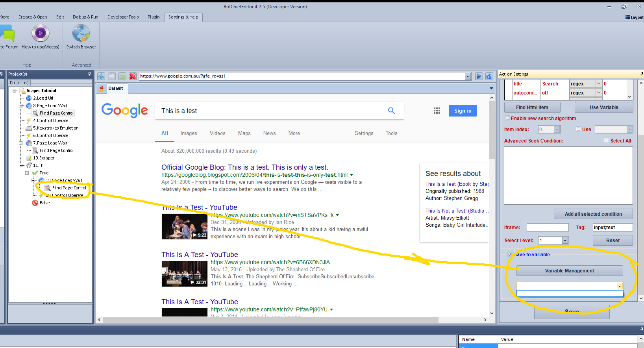644x348 pixels.
Task: Click the browser back arrow icon
Action: [101, 76]
